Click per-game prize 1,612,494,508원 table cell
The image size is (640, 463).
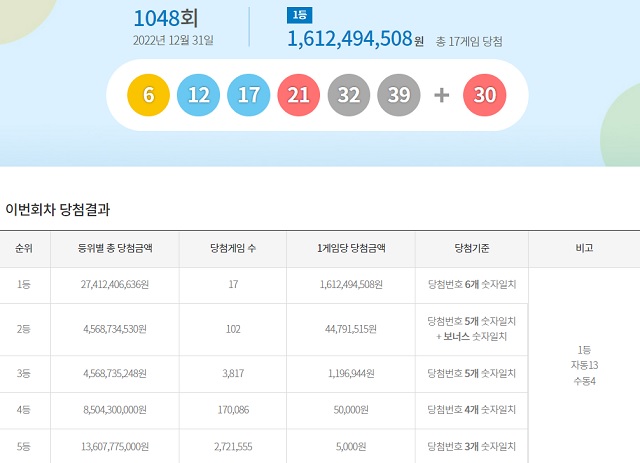point(351,285)
